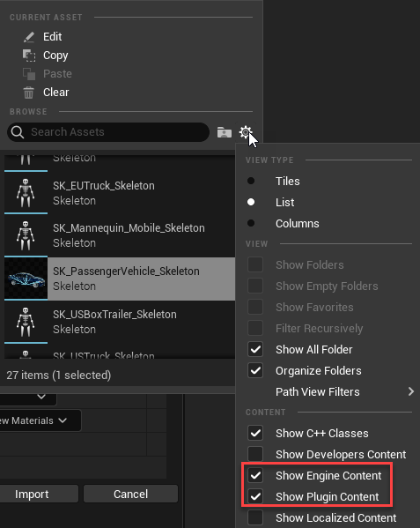Enable Show Developers Content

pos(255,454)
